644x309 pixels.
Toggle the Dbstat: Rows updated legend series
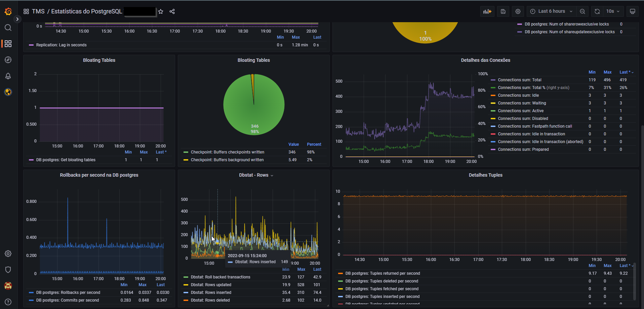tap(211, 285)
